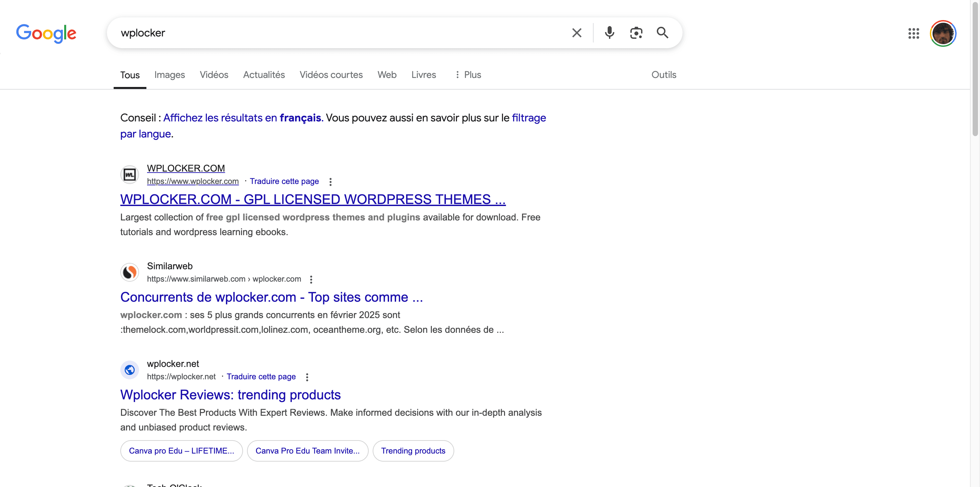The height and width of the screenshot is (487, 980).
Task: Click the Similarweb favicon icon
Action: pos(130,272)
